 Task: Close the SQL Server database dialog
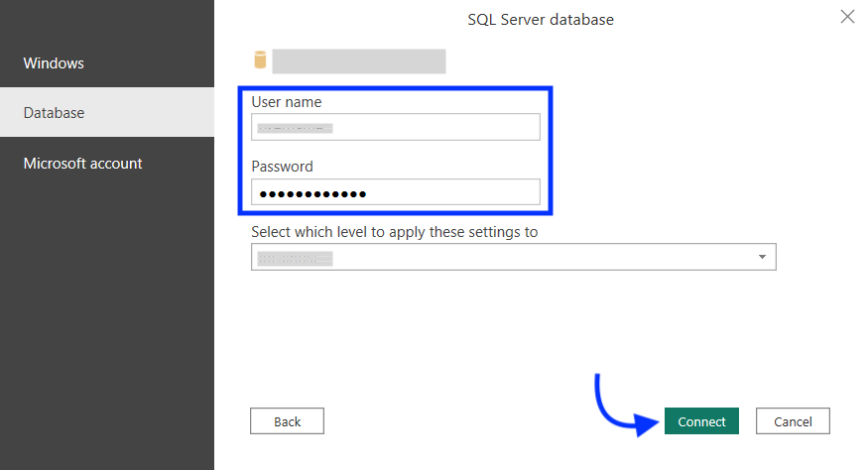[x=847, y=17]
